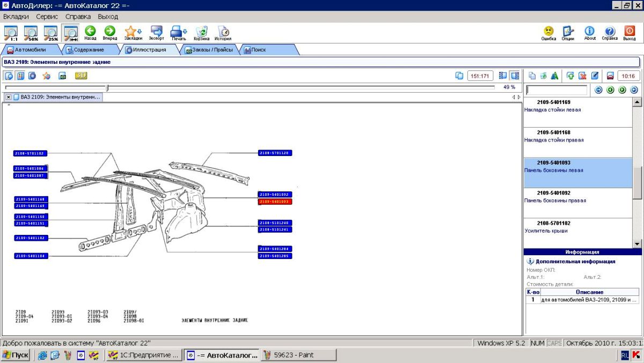Viewport: 644px width, 363px height.
Task: Click the copy icon in parts toolbar
Action: click(x=532, y=76)
